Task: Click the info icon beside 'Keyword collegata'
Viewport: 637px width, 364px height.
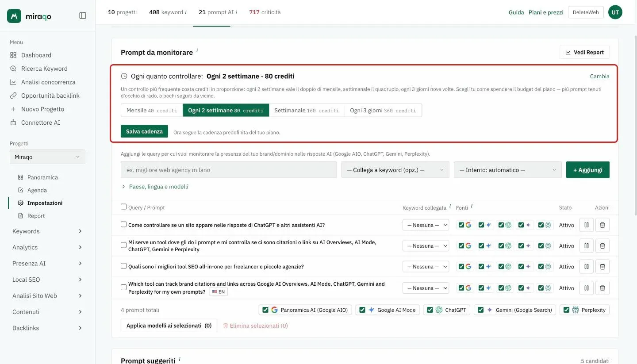Action: click(450, 206)
